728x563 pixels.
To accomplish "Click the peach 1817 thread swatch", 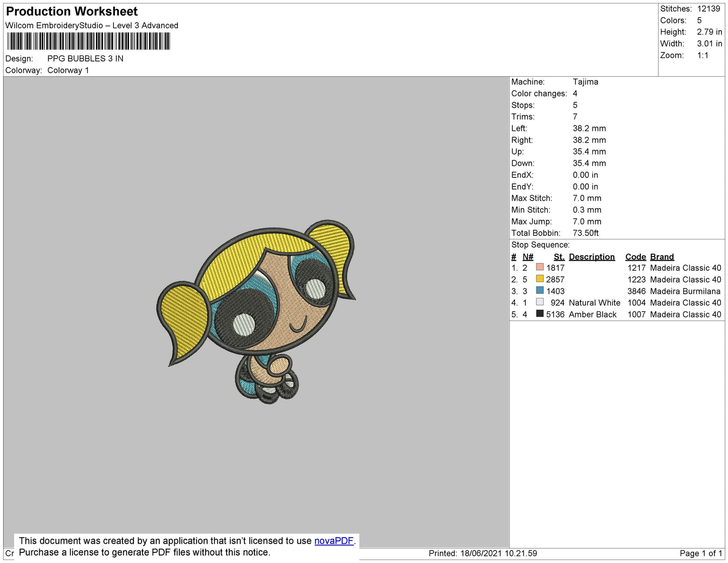I will (540, 267).
